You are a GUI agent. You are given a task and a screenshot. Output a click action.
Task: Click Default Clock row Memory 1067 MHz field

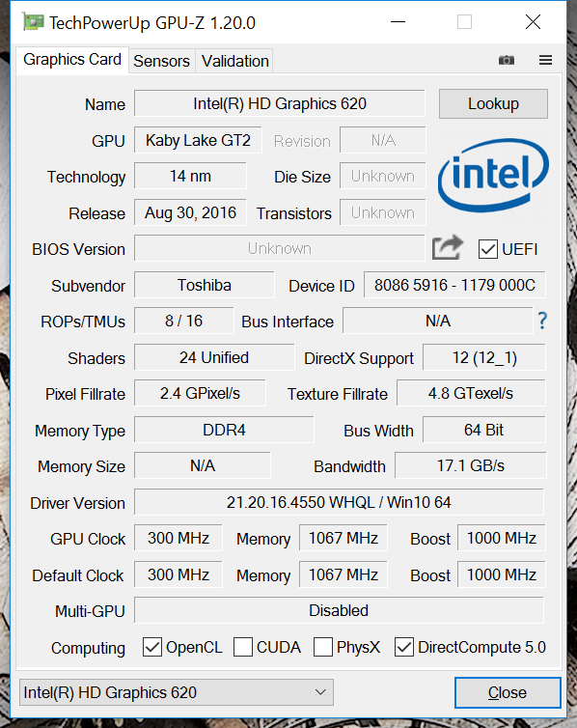[343, 574]
